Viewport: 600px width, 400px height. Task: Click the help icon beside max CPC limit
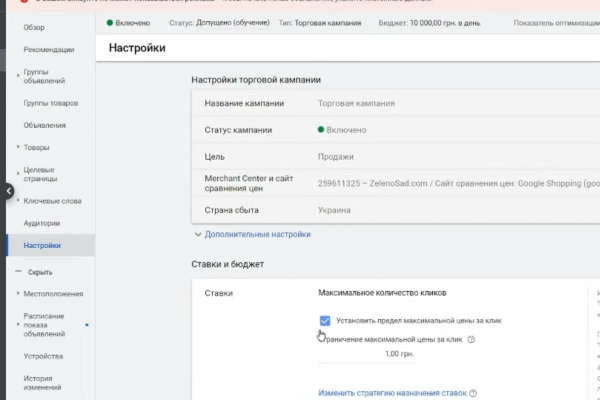point(471,340)
